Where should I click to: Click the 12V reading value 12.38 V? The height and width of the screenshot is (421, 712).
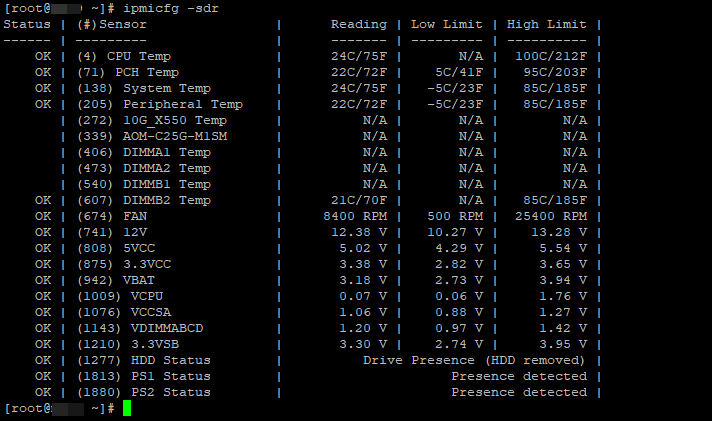(358, 231)
